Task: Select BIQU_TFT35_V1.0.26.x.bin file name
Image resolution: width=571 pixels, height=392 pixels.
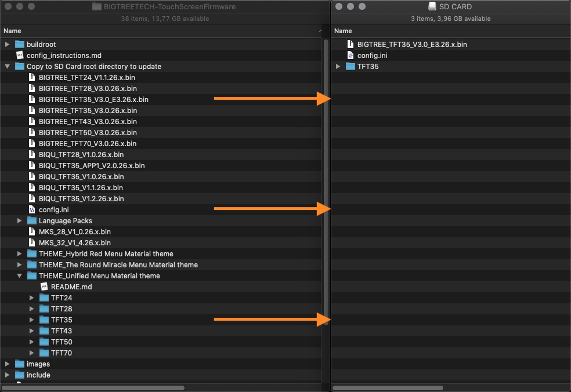Action: (81, 176)
